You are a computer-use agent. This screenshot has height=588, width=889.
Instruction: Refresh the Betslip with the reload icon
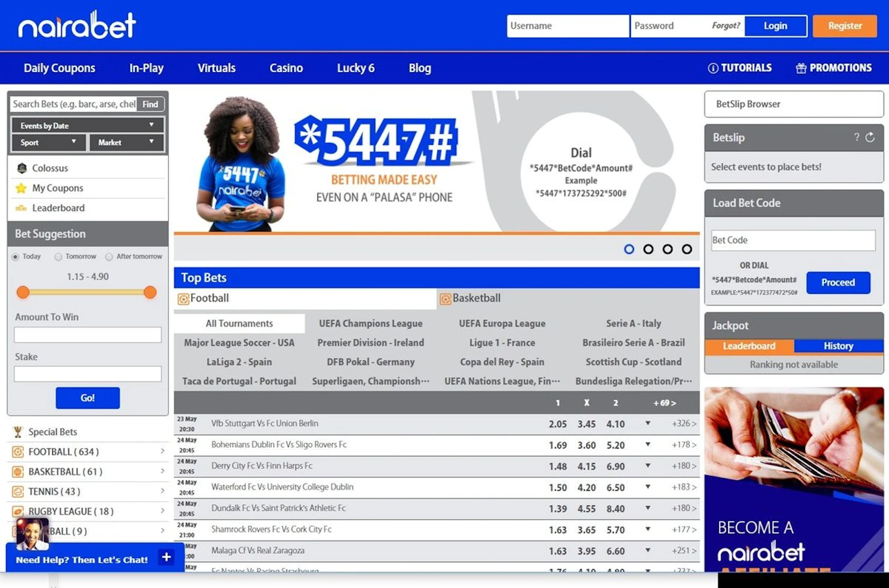point(870,137)
